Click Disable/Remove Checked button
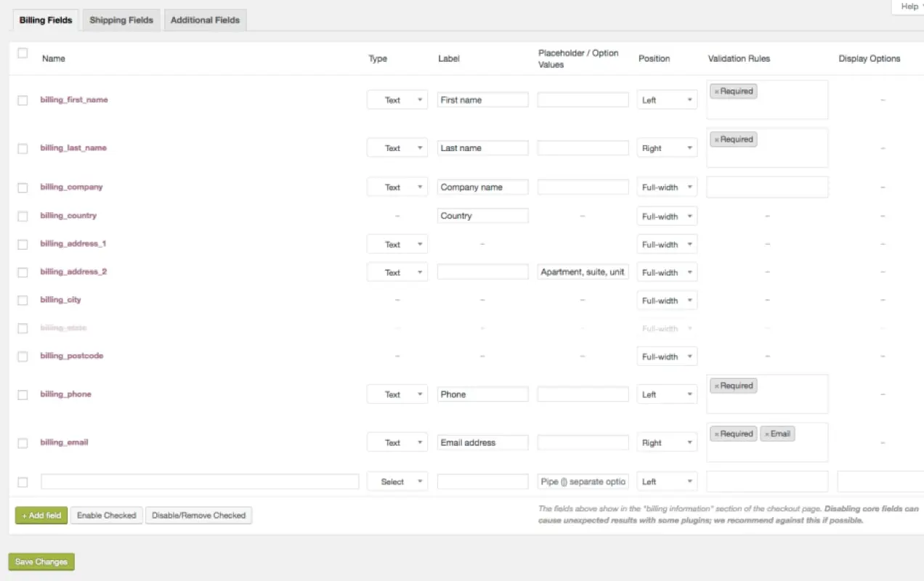 [x=198, y=516]
